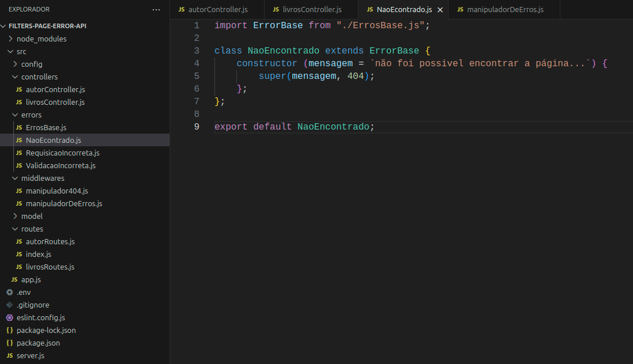633x364 pixels.
Task: Click the .env gear icon file
Action: [x=23, y=292]
